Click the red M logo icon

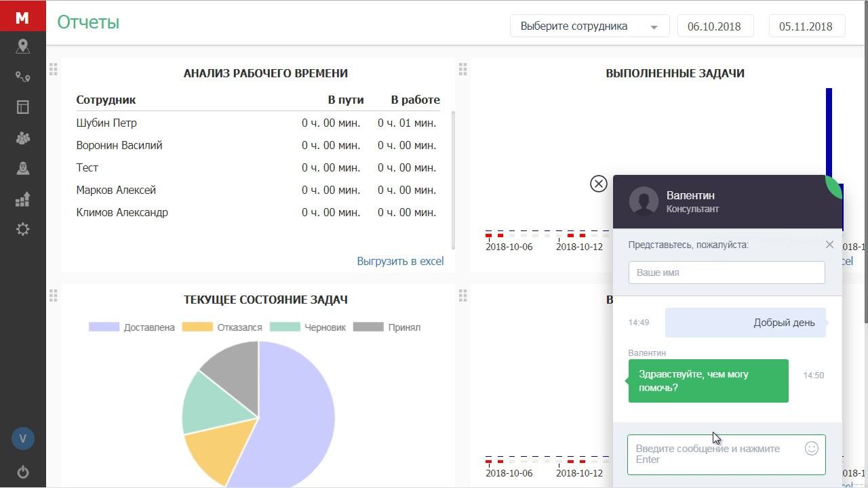22,16
